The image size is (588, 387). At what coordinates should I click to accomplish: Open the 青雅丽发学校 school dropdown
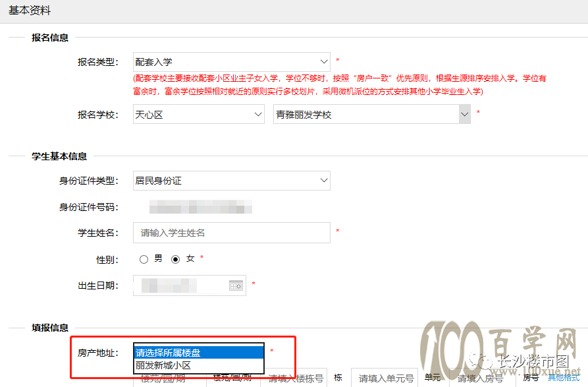[x=371, y=115]
